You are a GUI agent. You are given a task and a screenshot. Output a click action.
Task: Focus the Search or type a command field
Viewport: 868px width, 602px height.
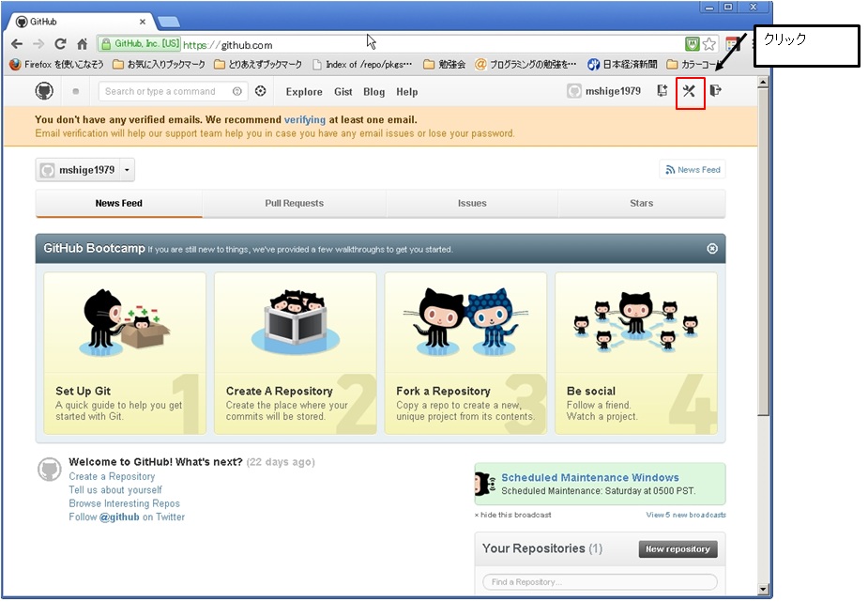[172, 91]
